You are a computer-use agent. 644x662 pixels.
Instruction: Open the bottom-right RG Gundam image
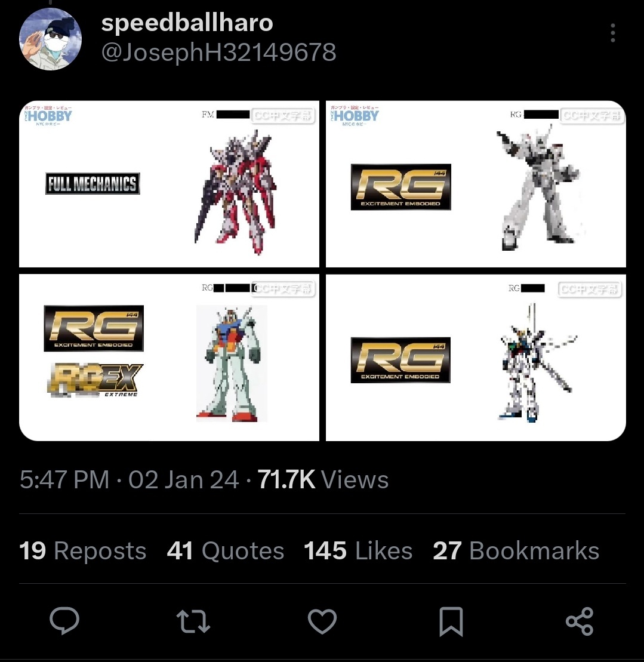tap(476, 358)
